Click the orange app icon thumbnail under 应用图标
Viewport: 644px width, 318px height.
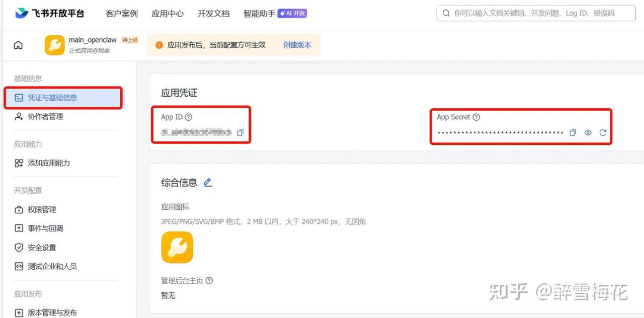coord(177,247)
